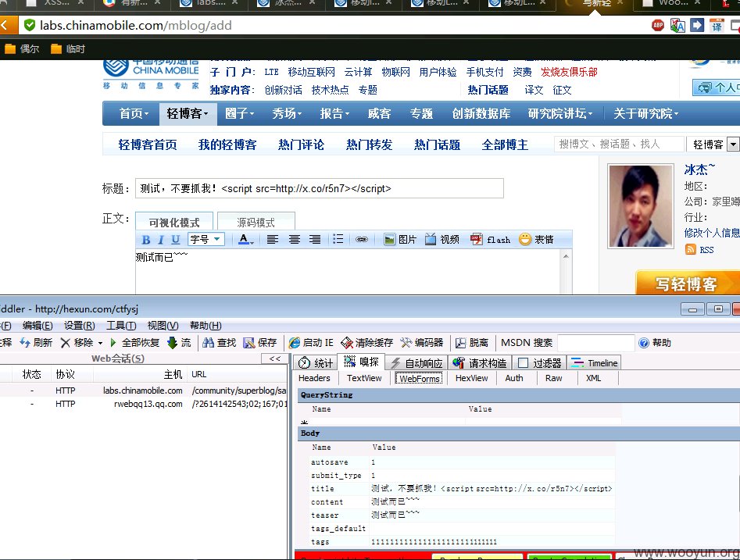Image resolution: width=740 pixels, height=560 pixels.
Task: Center-align text in the editor
Action: point(294,240)
